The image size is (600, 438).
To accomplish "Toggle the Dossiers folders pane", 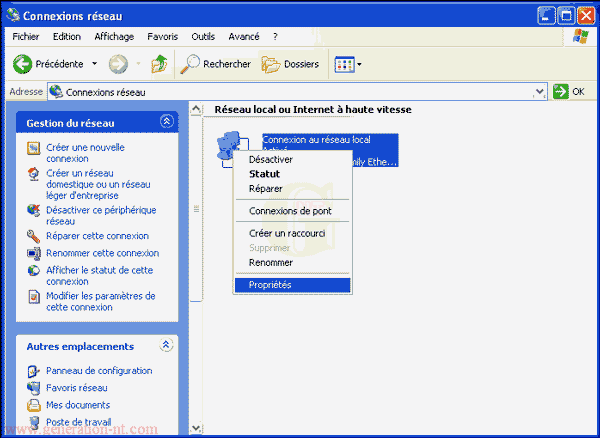I will click(x=291, y=64).
